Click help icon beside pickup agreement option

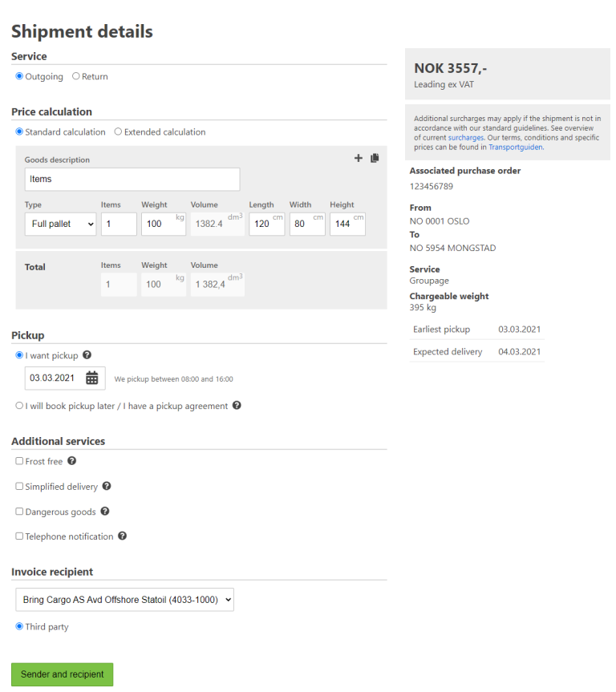[x=237, y=406]
